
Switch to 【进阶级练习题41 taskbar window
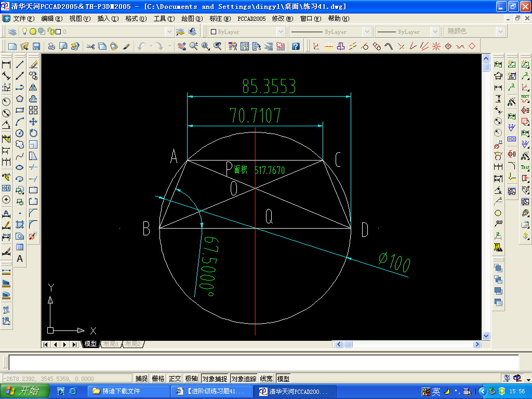(212, 391)
